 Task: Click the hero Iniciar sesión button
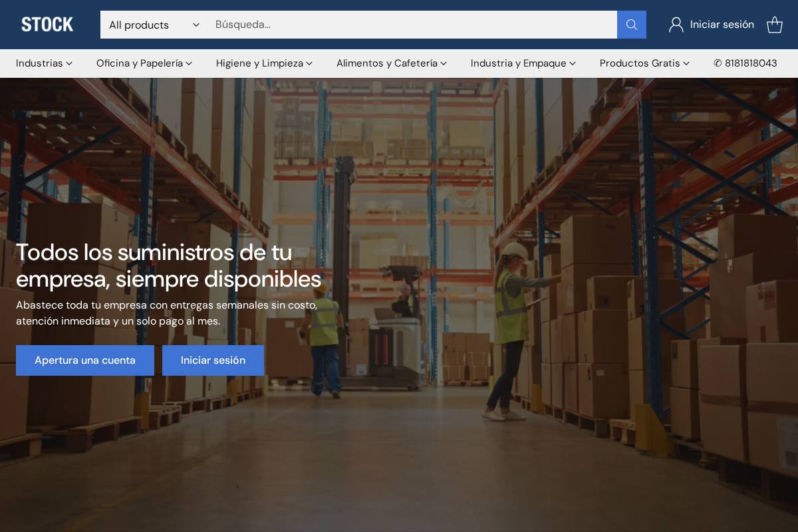[213, 360]
